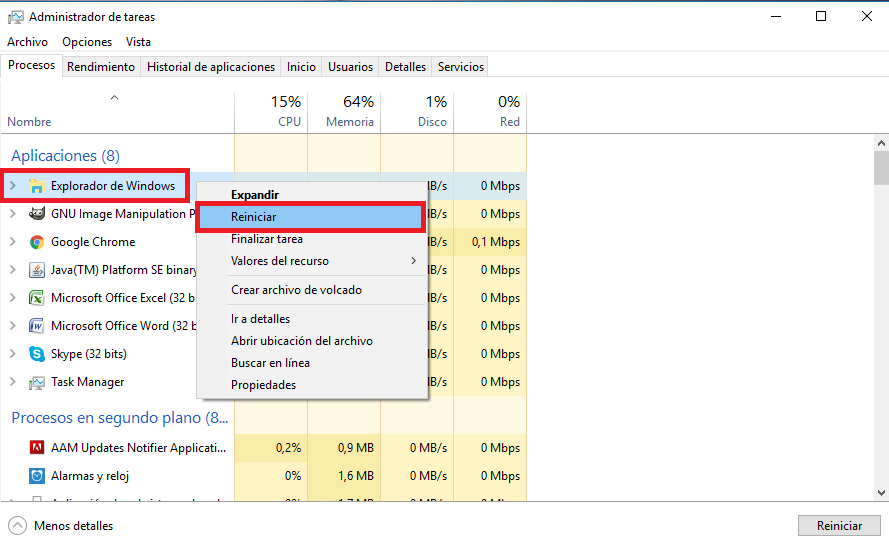Click the Microsoft Office Excel icon
The image size is (889, 550).
(x=37, y=298)
